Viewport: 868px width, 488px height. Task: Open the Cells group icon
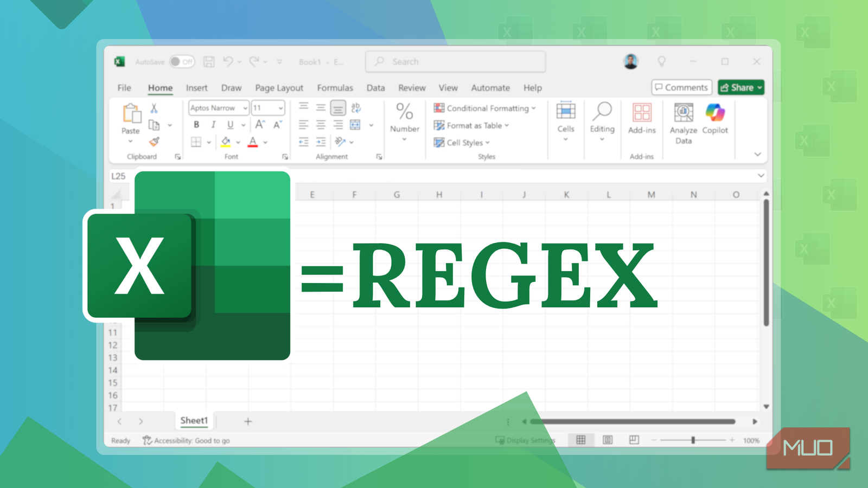click(566, 111)
